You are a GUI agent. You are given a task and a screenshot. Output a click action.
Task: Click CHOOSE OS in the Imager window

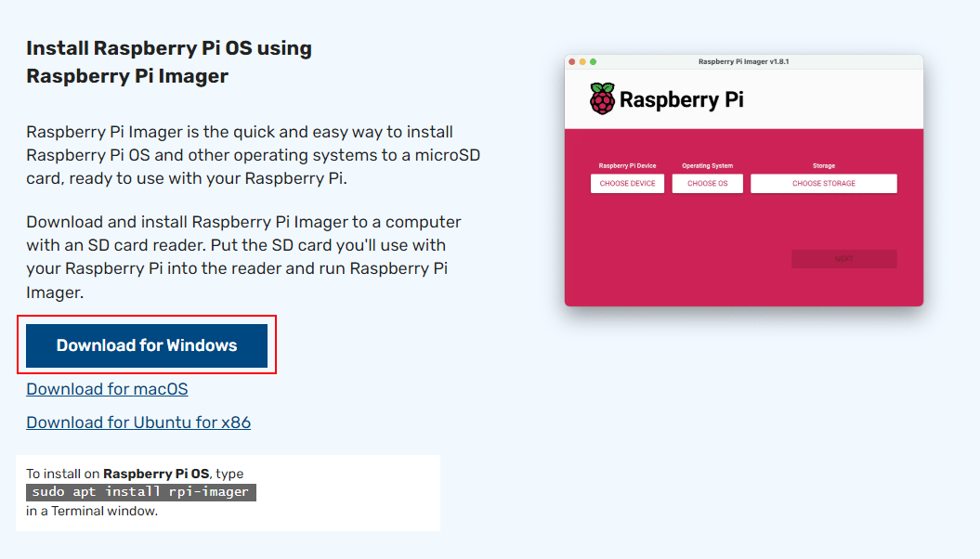(x=708, y=184)
